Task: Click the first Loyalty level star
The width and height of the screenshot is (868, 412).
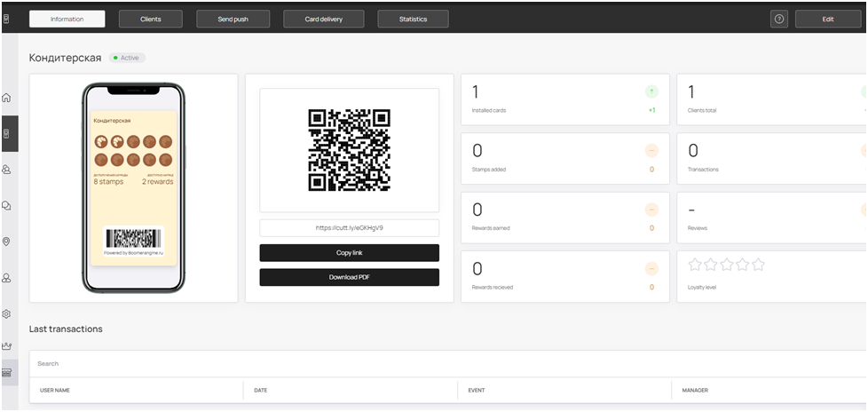Action: [x=695, y=265]
